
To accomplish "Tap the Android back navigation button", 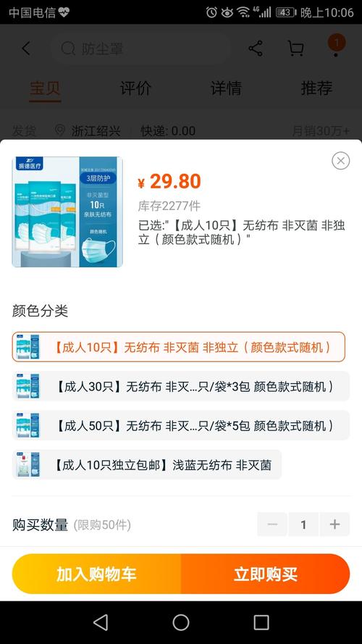I will tap(101, 622).
